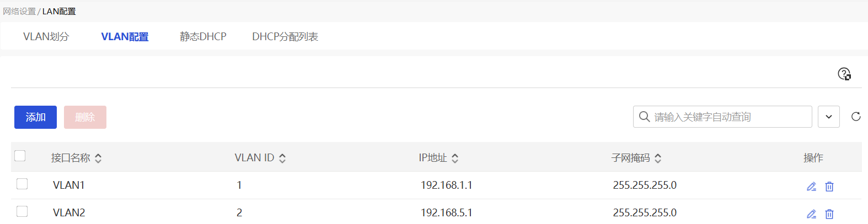Screen dimensions: 868x224
Task: Click the delete trash icon for VLAN2
Action: pos(829,214)
